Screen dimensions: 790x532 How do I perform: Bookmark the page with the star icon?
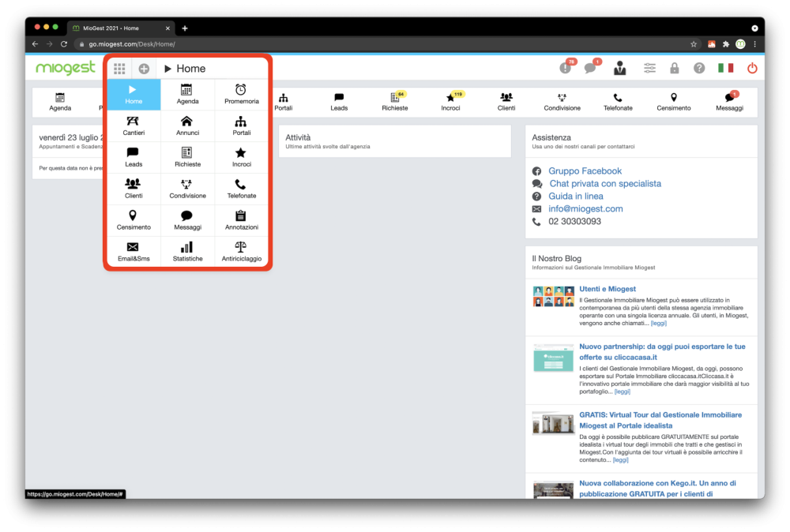click(694, 44)
